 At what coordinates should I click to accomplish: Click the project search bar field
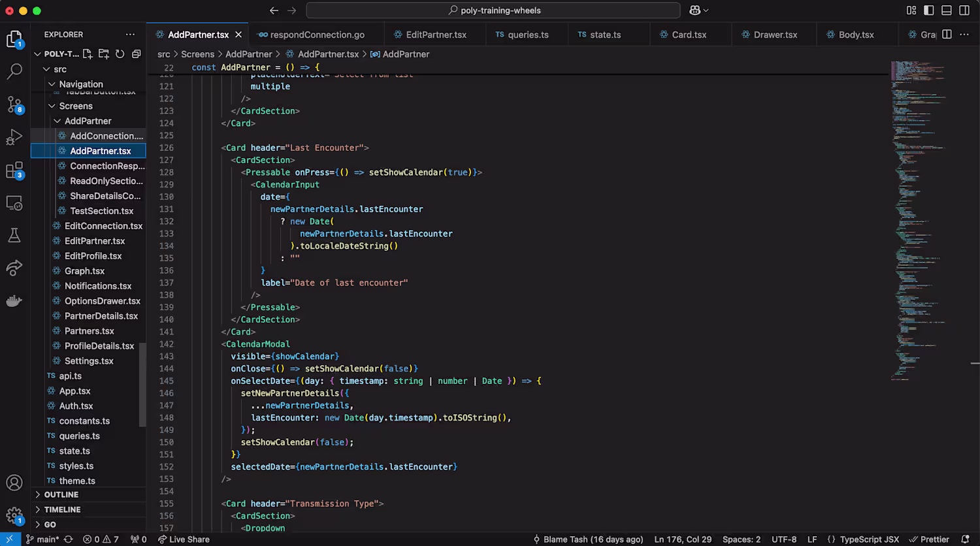point(493,10)
